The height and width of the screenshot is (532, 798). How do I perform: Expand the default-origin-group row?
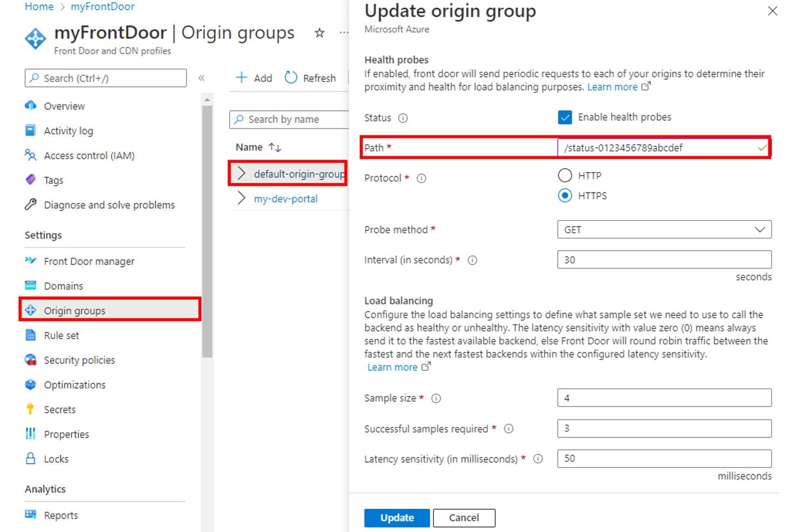click(242, 174)
